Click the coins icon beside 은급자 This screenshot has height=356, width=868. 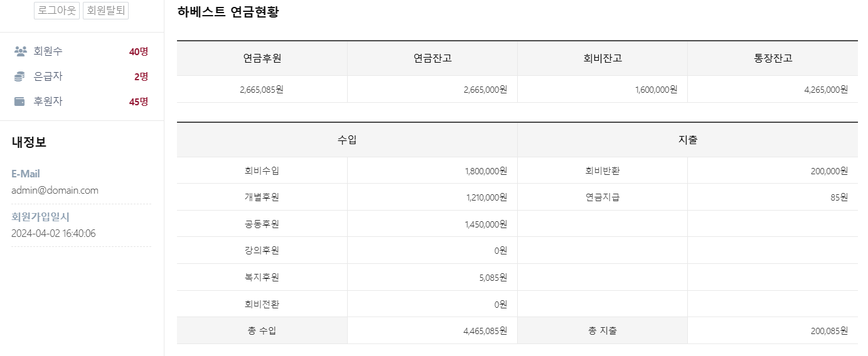pos(20,76)
